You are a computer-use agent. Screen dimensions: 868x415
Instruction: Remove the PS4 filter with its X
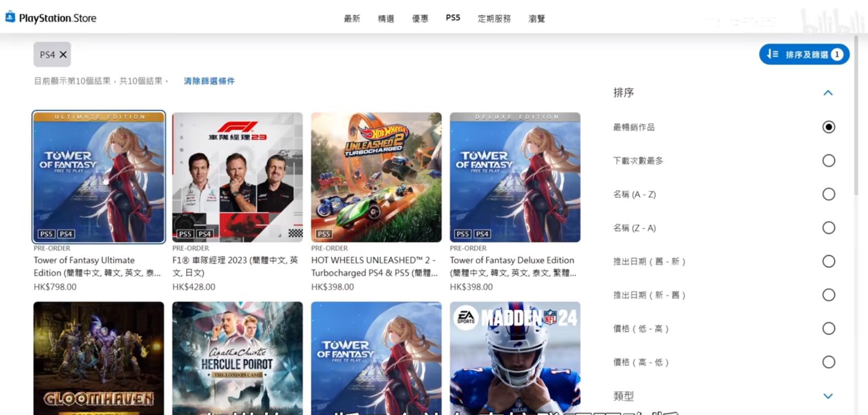click(x=63, y=54)
